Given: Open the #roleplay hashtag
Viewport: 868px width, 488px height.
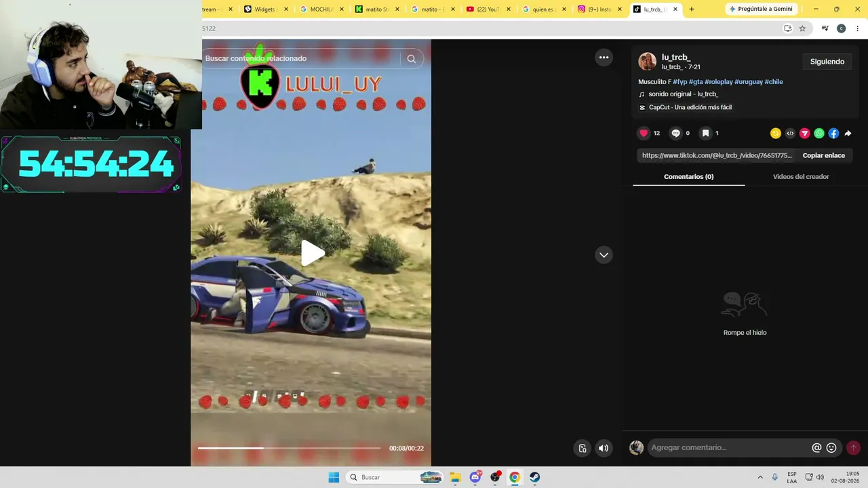Looking at the screenshot, I should [719, 82].
